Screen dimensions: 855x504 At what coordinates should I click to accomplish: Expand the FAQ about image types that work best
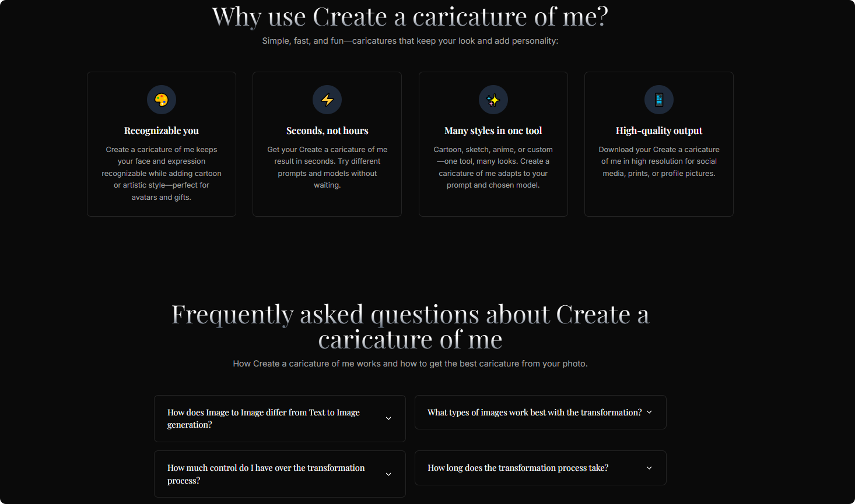pos(539,412)
